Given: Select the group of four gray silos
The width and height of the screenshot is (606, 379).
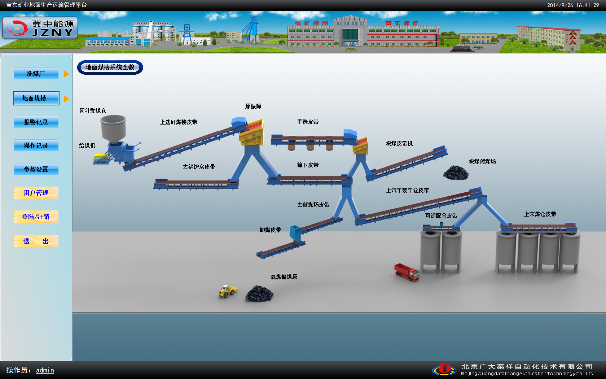Looking at the screenshot, I should [538, 250].
